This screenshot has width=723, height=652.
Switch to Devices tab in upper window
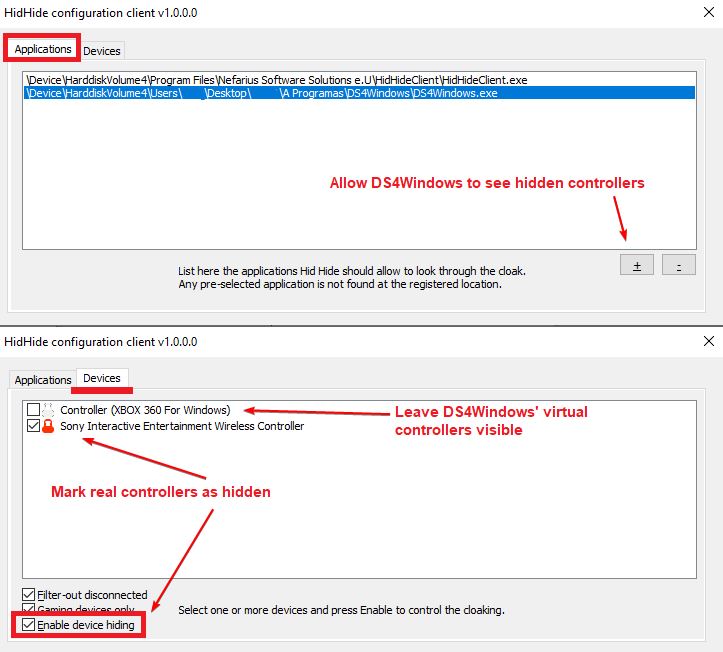tap(102, 51)
